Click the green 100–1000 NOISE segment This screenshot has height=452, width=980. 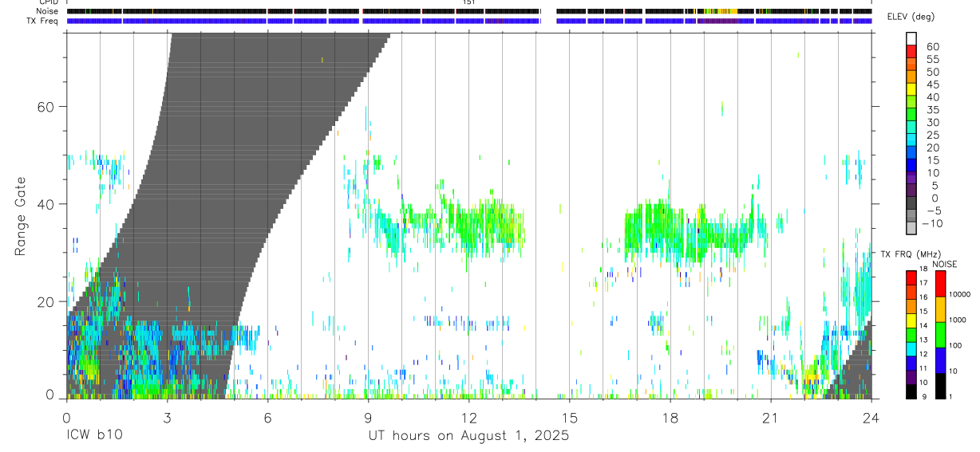(x=941, y=334)
